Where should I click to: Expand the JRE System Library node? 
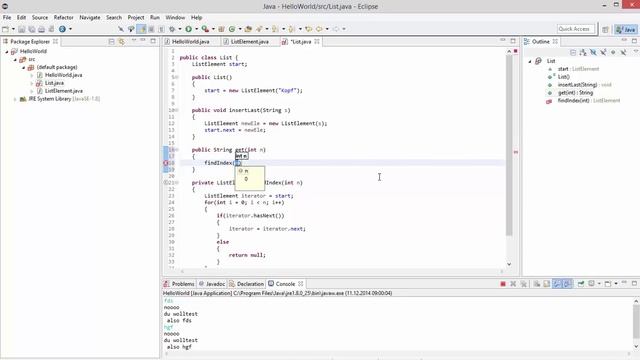coord(15,99)
